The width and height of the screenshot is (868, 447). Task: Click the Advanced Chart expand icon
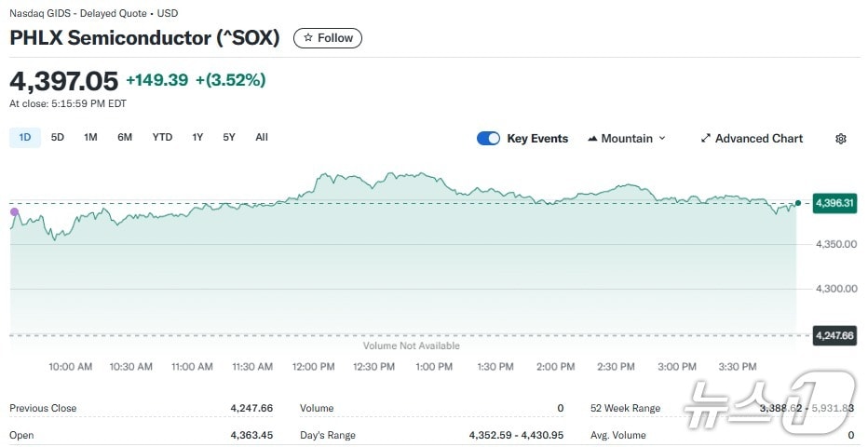click(706, 139)
